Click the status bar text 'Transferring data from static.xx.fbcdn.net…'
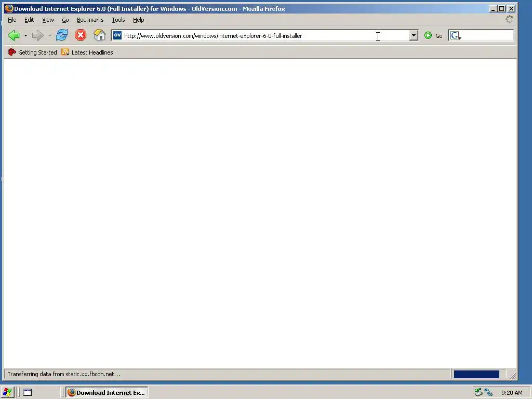The image size is (532, 399). click(x=64, y=374)
